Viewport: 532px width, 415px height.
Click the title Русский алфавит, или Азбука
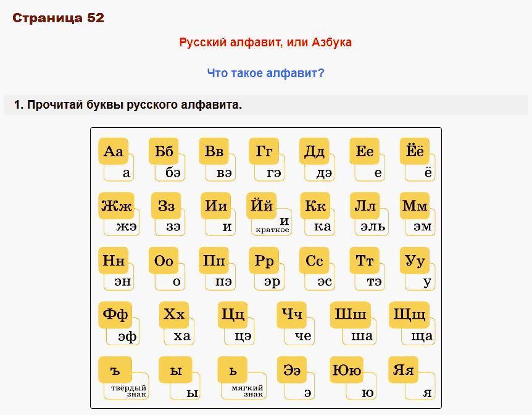coord(265,42)
